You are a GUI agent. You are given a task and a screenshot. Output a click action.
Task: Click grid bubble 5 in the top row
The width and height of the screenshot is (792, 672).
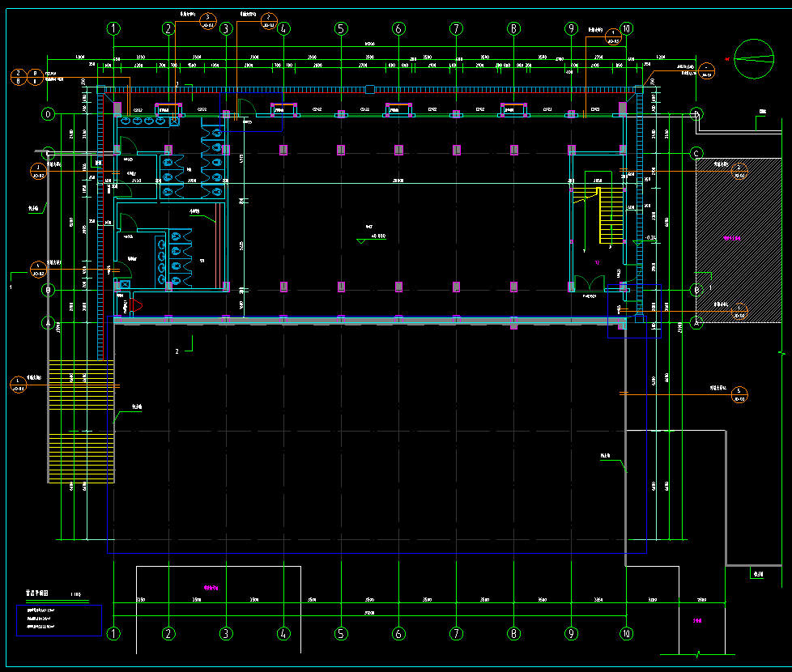click(341, 29)
